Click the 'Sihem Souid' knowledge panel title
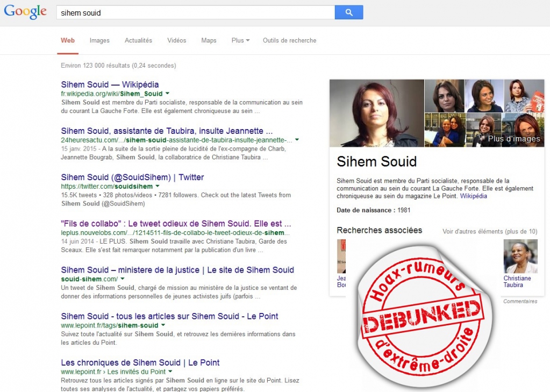550x392 pixels. tap(377, 162)
